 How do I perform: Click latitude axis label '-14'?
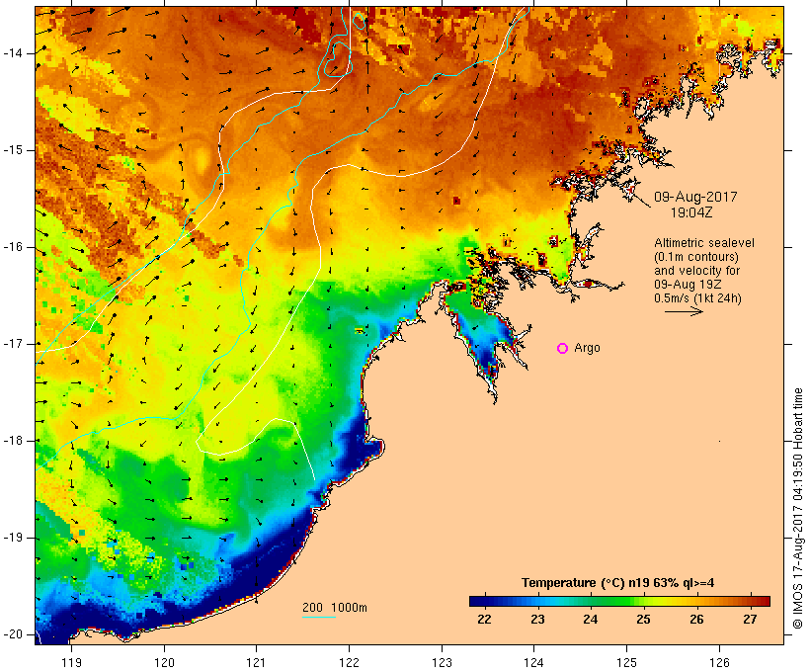coord(12,53)
